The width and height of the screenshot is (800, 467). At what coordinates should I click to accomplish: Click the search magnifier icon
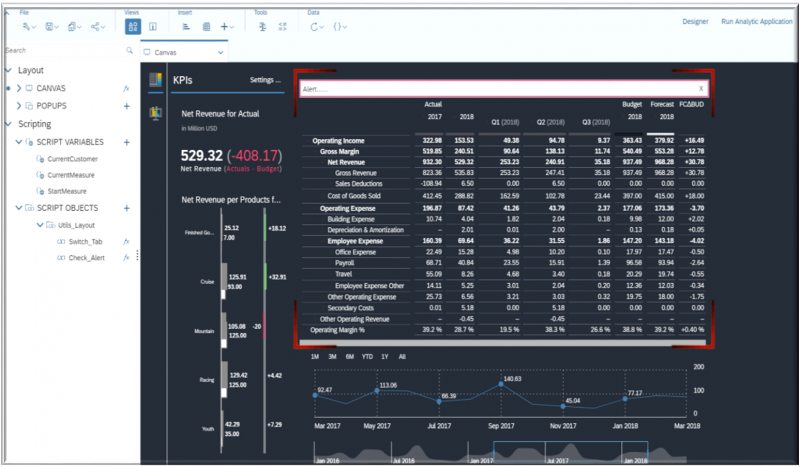(129, 50)
